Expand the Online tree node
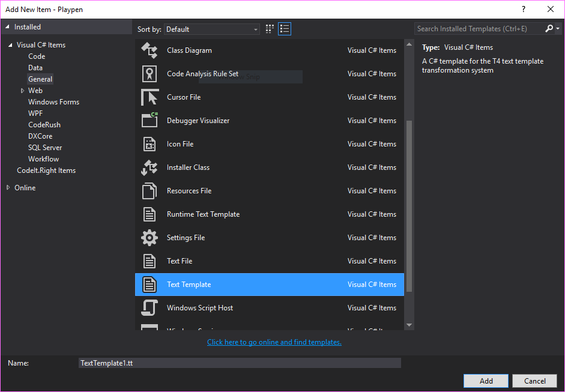This screenshot has width=565, height=392. point(8,188)
